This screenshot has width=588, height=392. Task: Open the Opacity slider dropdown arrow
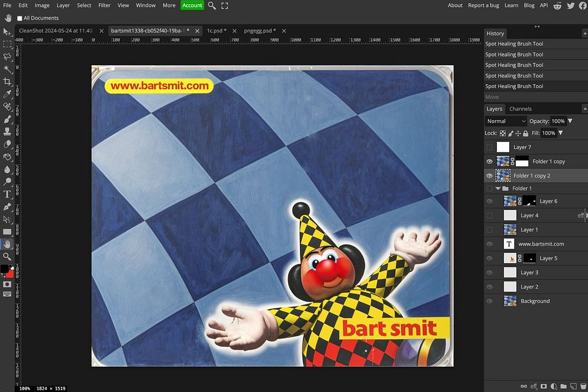coord(569,121)
